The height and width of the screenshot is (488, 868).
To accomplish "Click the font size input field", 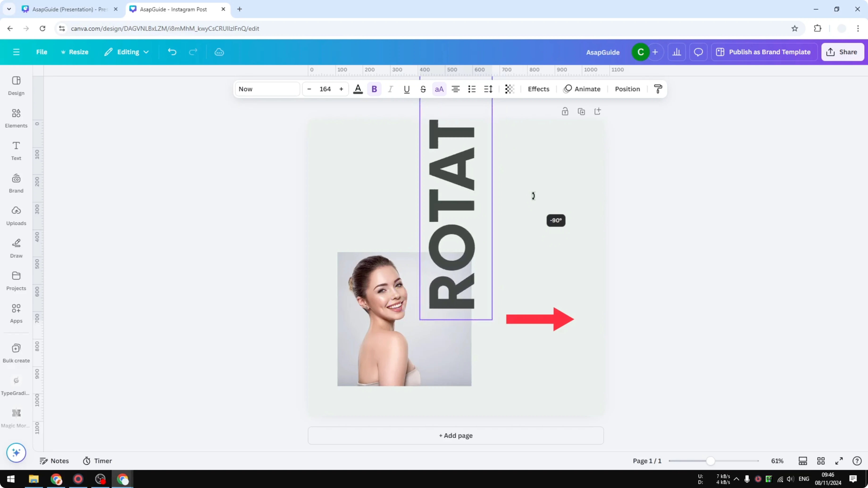I will coord(325,89).
